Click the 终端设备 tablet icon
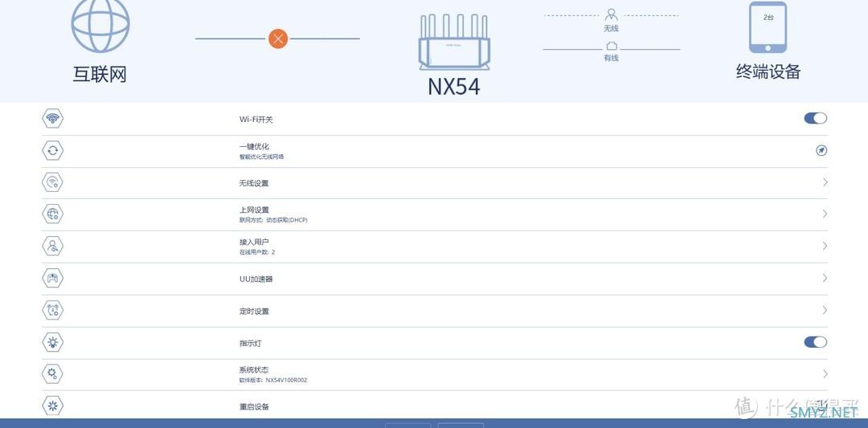 point(768,27)
